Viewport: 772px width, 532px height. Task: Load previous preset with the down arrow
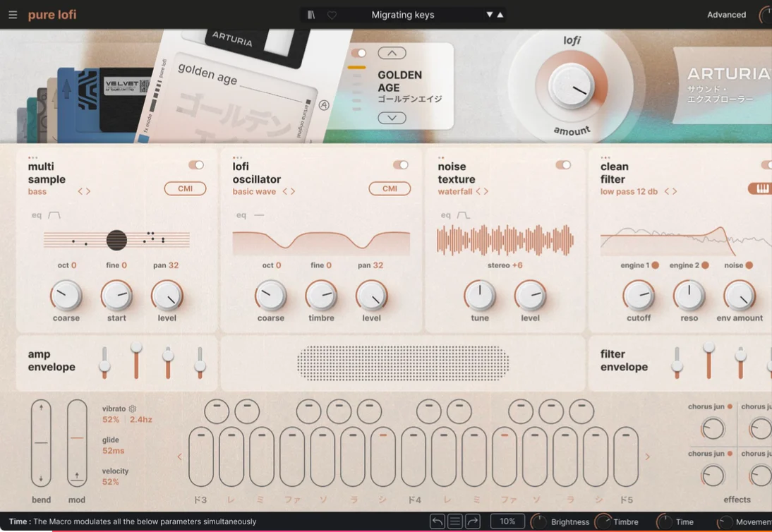coord(490,15)
